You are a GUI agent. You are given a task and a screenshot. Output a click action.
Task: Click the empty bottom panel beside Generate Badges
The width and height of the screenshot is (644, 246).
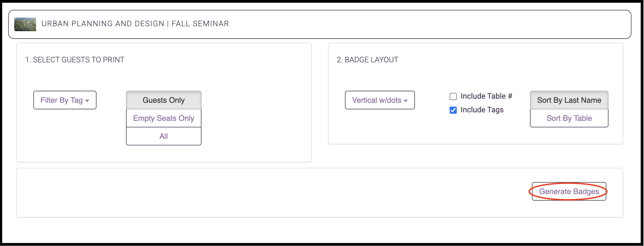click(x=273, y=193)
